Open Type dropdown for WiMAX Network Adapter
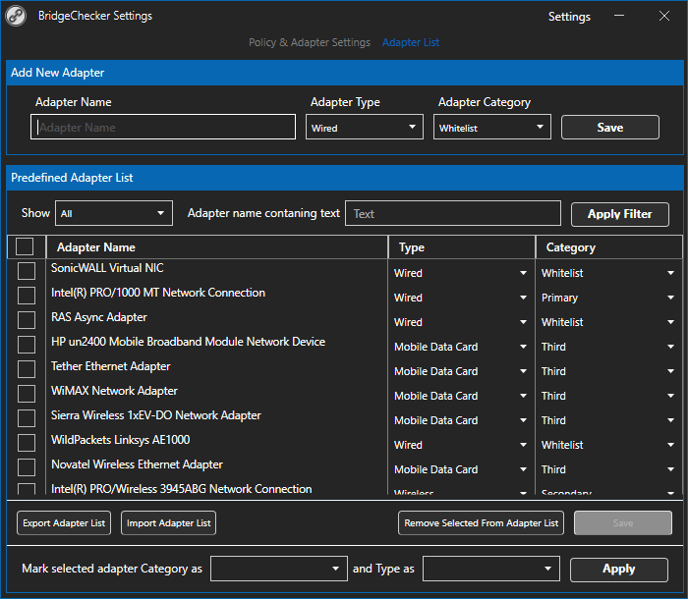This screenshot has height=599, width=688. tap(461, 396)
